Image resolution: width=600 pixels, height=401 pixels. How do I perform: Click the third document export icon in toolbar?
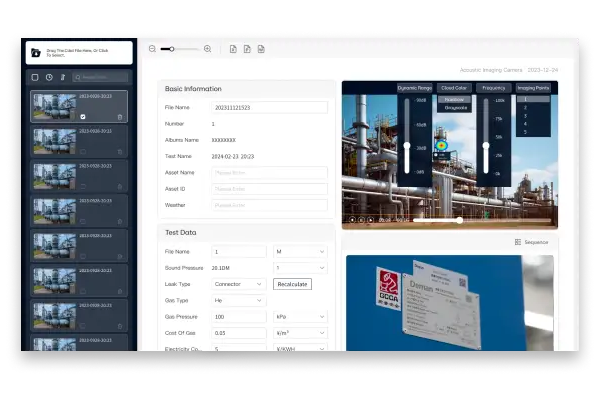261,48
